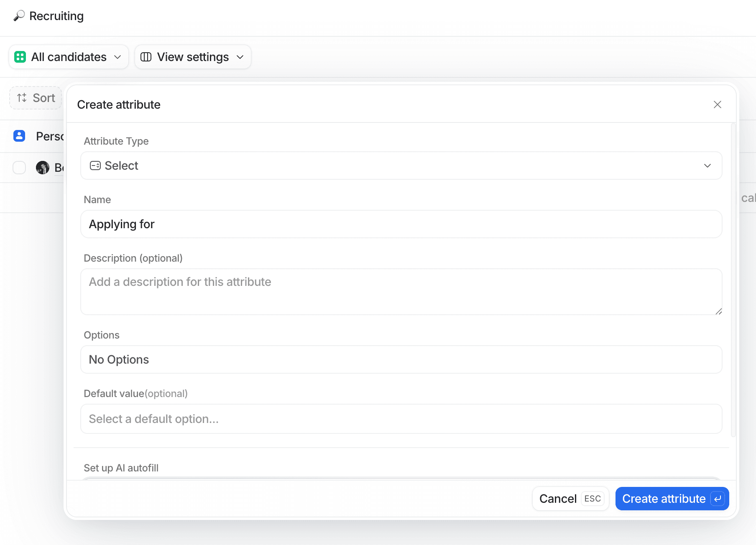The width and height of the screenshot is (756, 545).
Task: Click the green grid icon on All candidates
Action: [x=20, y=57]
